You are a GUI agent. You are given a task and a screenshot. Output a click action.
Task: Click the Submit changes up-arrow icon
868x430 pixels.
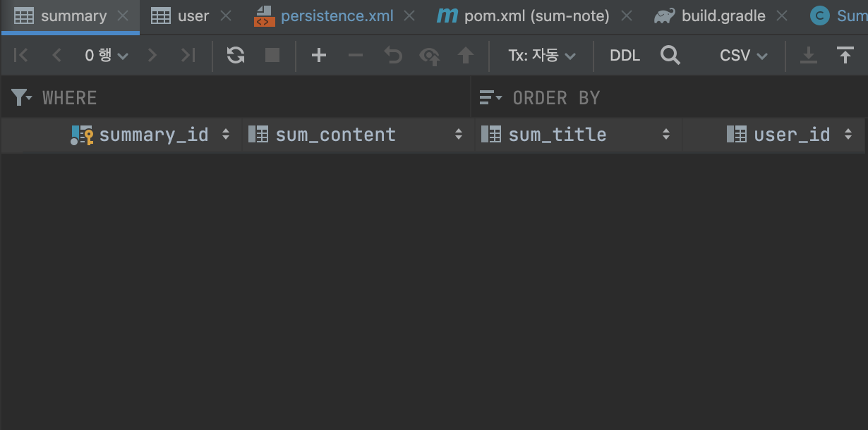pos(466,55)
